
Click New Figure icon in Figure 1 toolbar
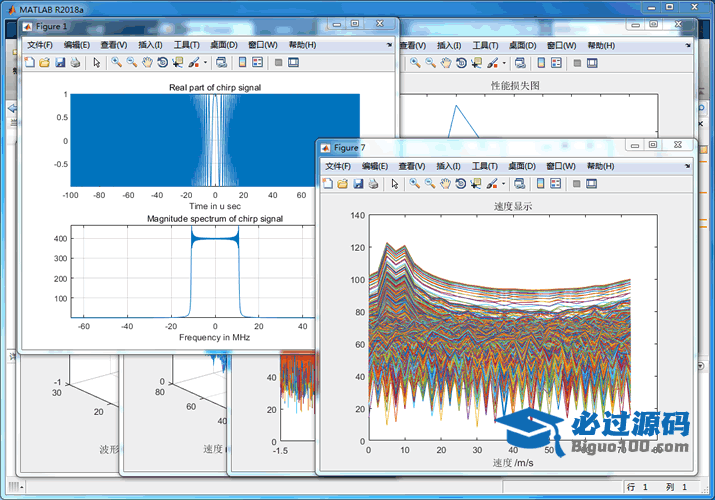[x=30, y=62]
